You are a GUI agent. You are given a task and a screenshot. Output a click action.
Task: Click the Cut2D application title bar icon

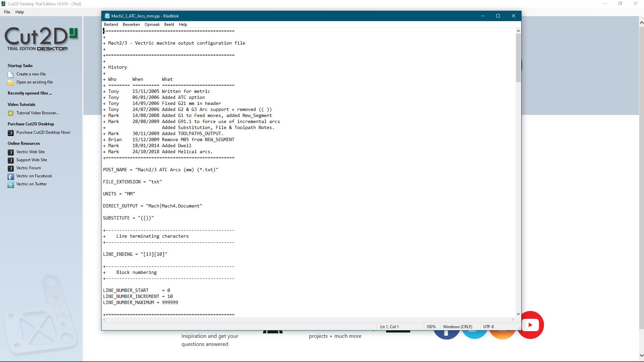[x=3, y=4]
